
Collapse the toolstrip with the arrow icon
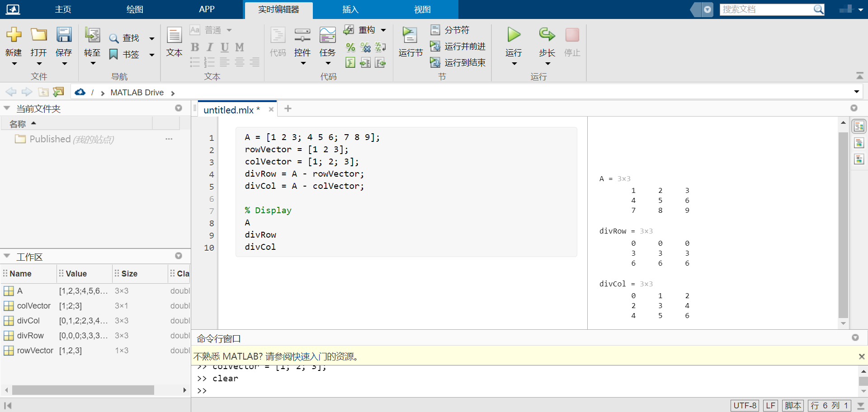(860, 75)
